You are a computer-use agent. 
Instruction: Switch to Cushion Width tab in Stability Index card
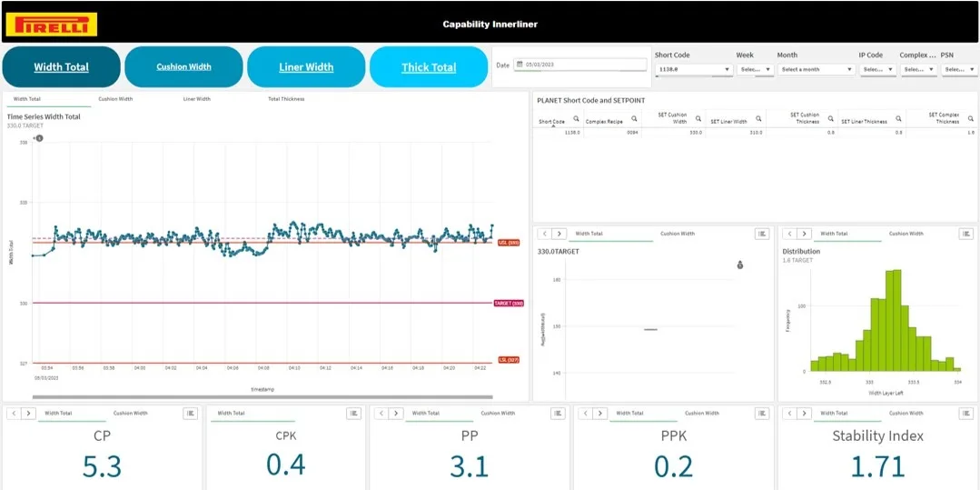coord(906,413)
